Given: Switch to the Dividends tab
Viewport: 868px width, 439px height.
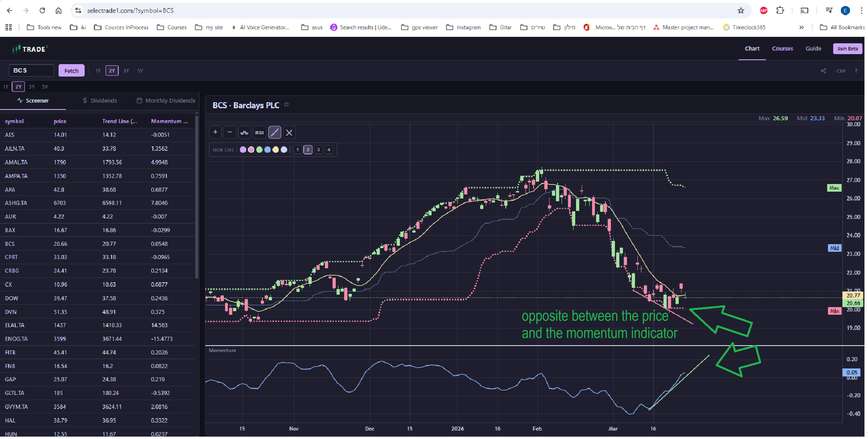Looking at the screenshot, I should click(x=99, y=101).
